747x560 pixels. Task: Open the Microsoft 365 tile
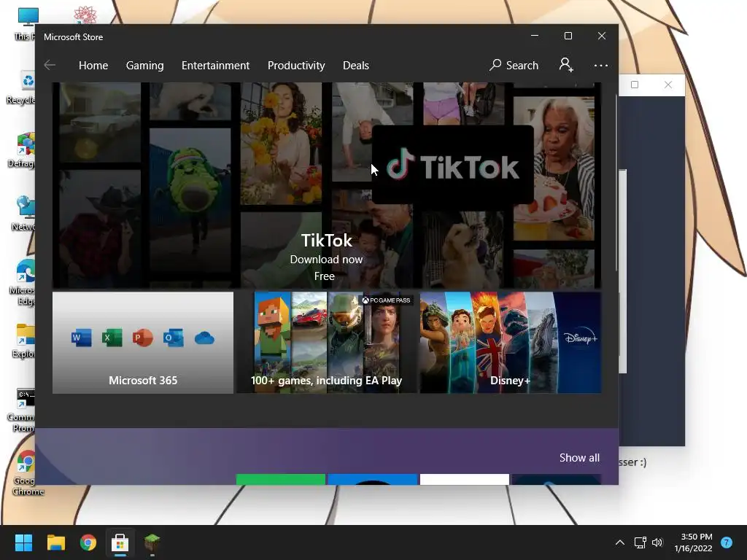(143, 343)
